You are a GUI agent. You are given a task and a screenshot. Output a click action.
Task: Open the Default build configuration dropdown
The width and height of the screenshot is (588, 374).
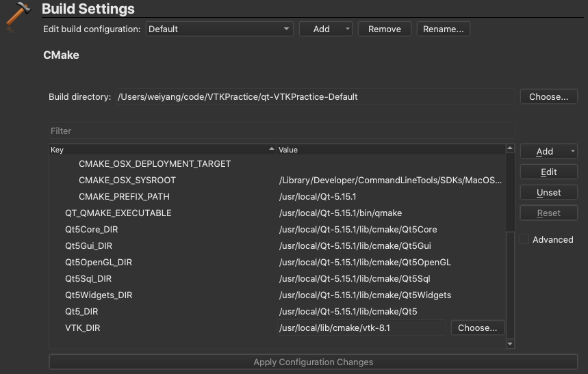pos(219,29)
